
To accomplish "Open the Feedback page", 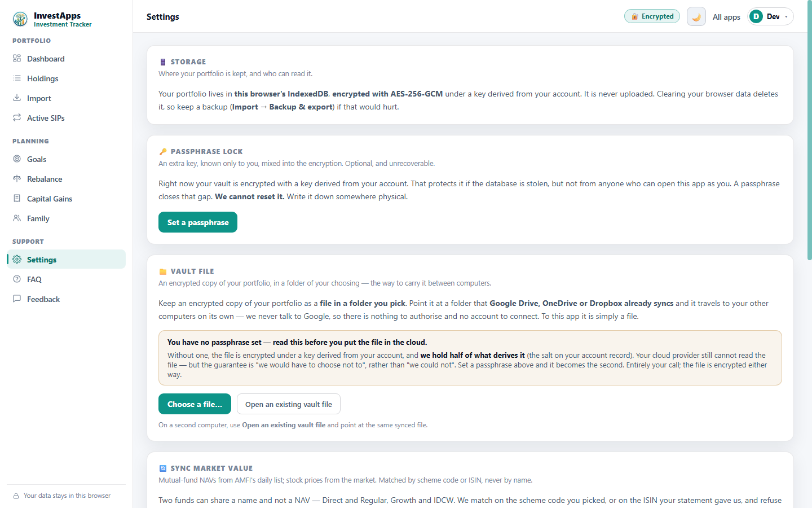I will click(x=66, y=299).
